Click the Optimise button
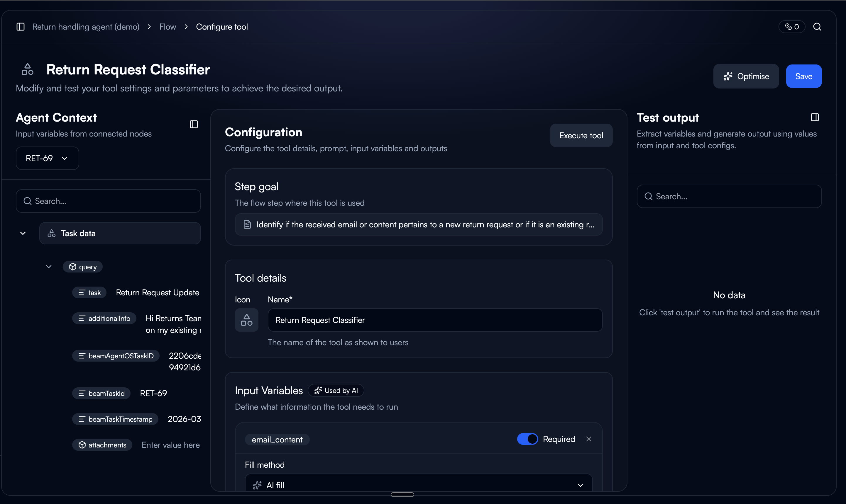Image resolution: width=846 pixels, height=504 pixels. 746,76
